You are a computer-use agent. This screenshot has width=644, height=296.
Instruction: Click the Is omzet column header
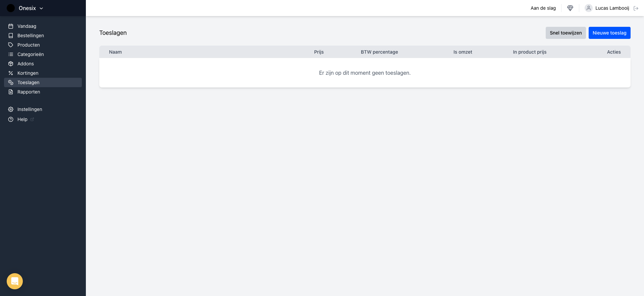[463, 52]
